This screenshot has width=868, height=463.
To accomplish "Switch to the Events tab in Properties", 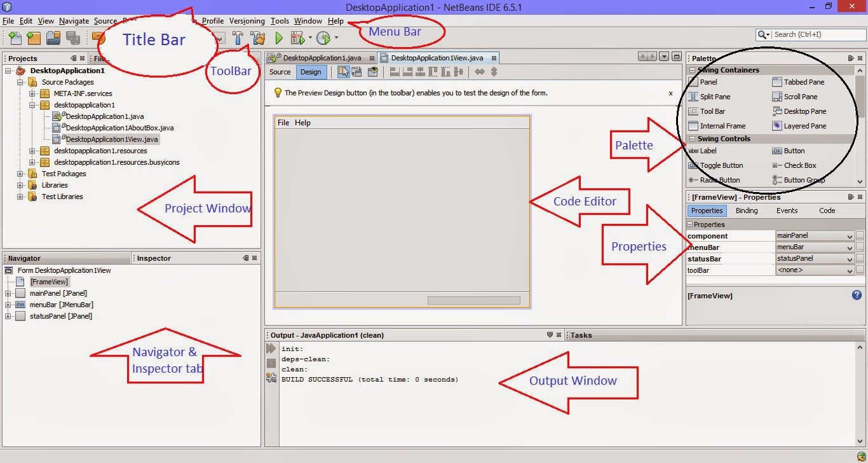I will [x=787, y=211].
